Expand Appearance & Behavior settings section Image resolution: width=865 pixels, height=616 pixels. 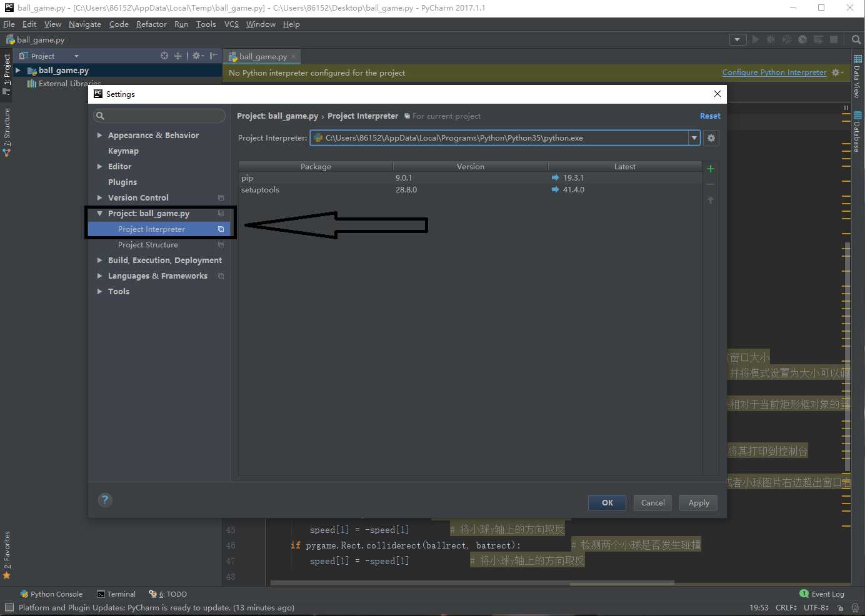[x=99, y=135]
